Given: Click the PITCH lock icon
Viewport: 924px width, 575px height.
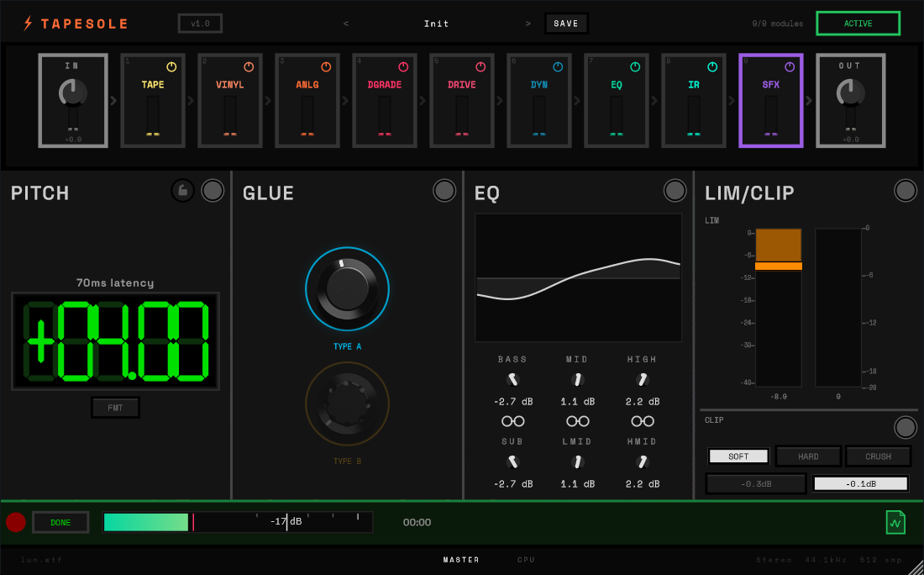Looking at the screenshot, I should tap(182, 191).
